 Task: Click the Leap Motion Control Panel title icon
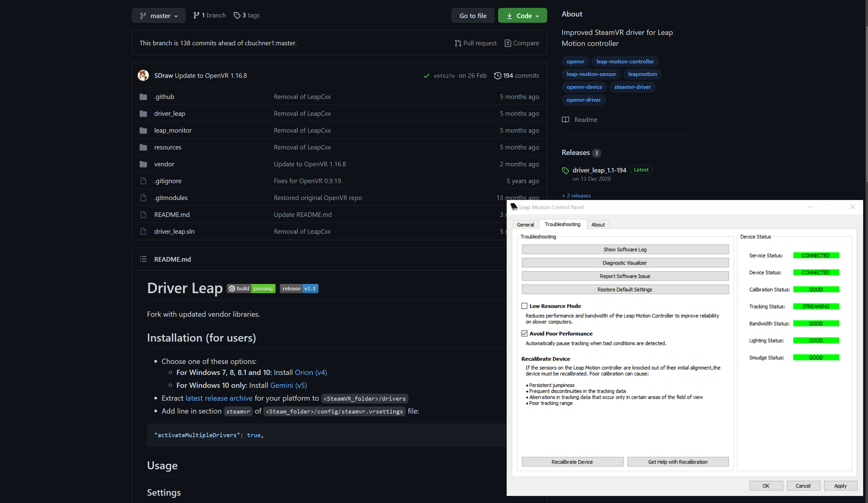click(x=514, y=207)
